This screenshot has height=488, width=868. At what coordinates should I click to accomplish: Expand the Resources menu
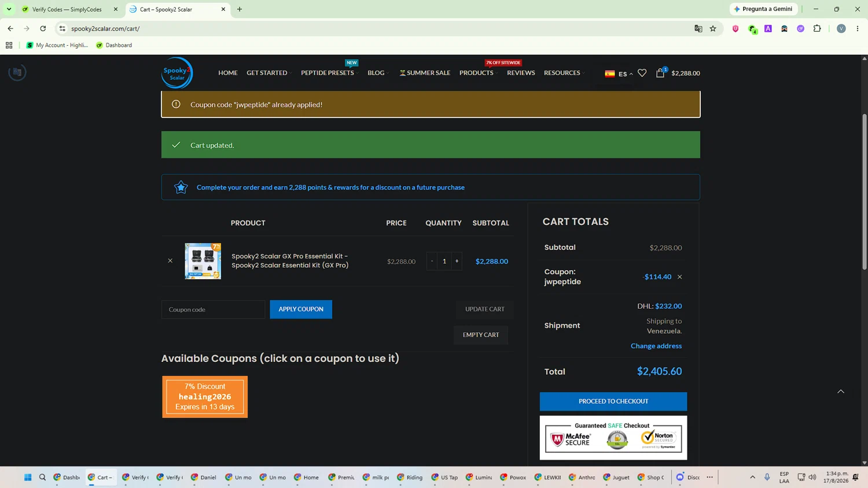pyautogui.click(x=564, y=73)
